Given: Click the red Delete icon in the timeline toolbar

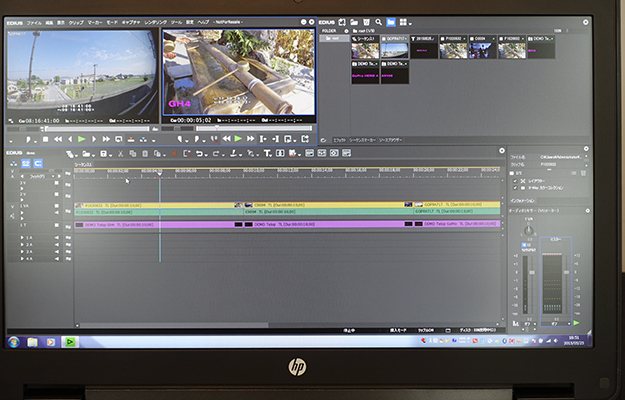Looking at the screenshot, I should pyautogui.click(x=172, y=153).
